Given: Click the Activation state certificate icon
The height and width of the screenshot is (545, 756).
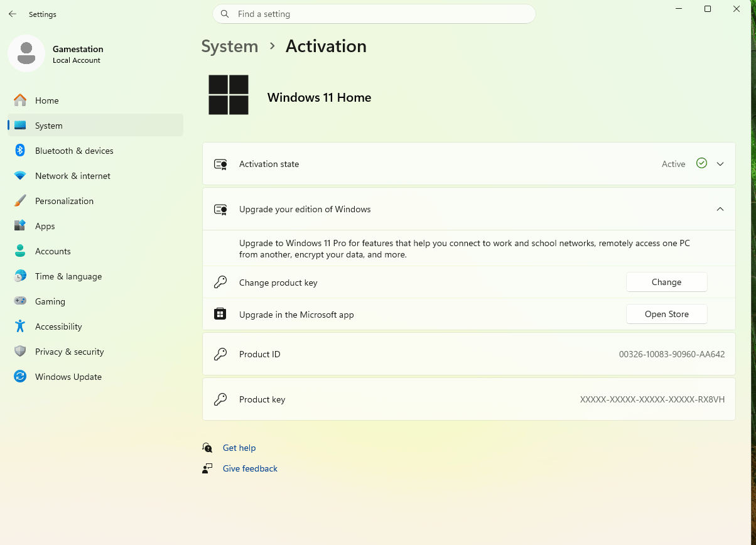Looking at the screenshot, I should (220, 164).
